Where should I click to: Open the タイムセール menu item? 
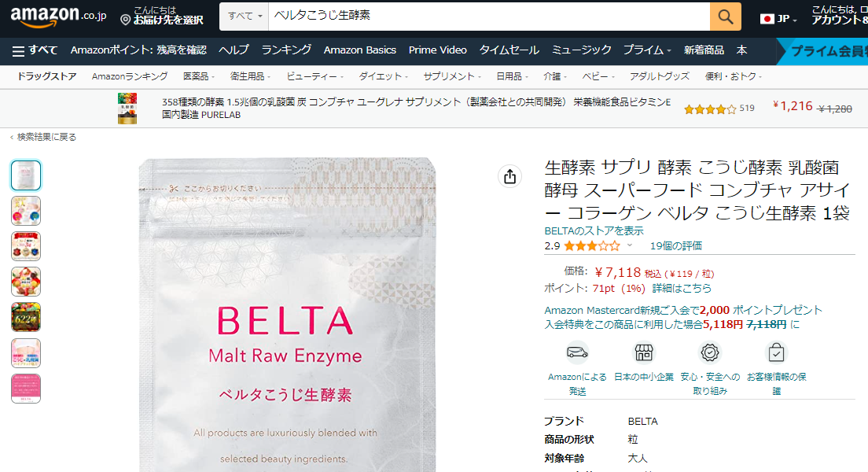coord(509,50)
